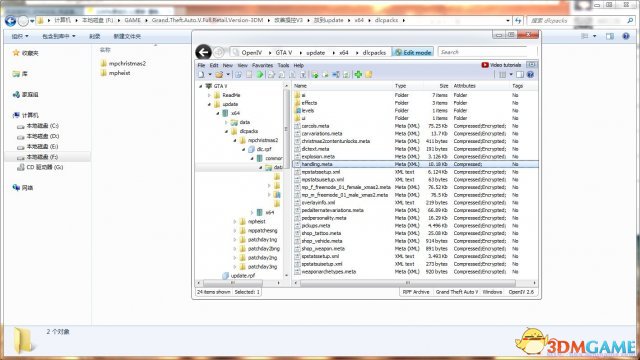Click the GTA V root icon in the tree

pyautogui.click(x=209, y=86)
